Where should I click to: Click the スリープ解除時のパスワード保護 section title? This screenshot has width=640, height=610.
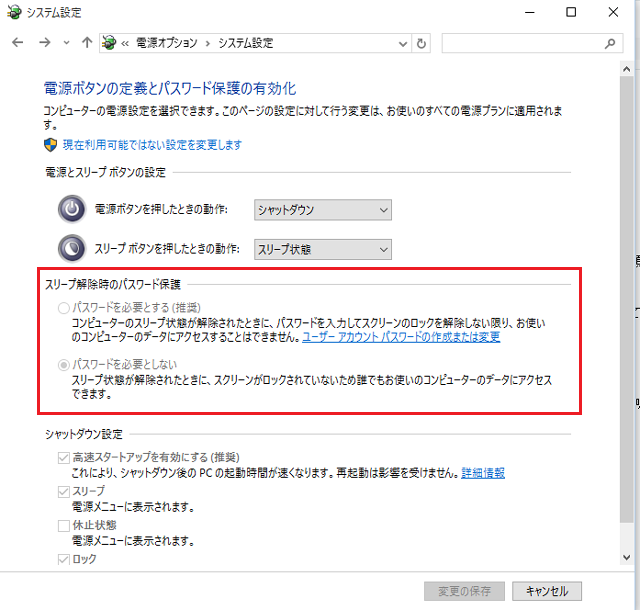click(x=113, y=285)
